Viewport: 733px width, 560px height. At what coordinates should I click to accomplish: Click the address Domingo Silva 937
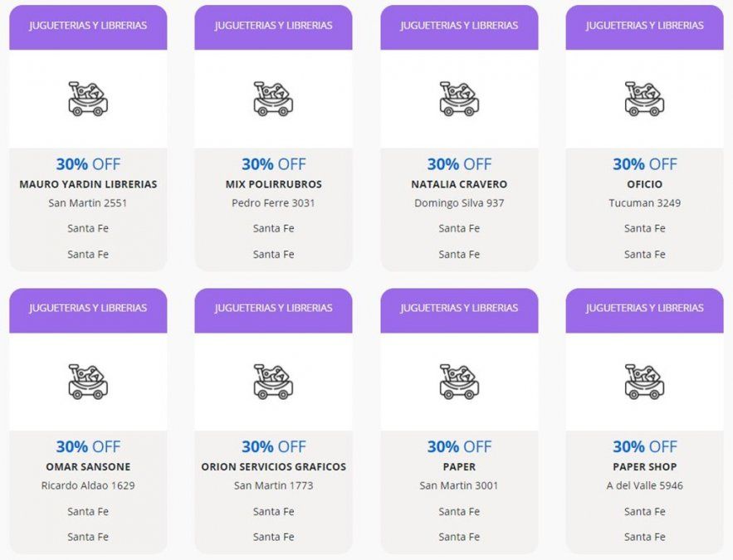click(x=459, y=203)
